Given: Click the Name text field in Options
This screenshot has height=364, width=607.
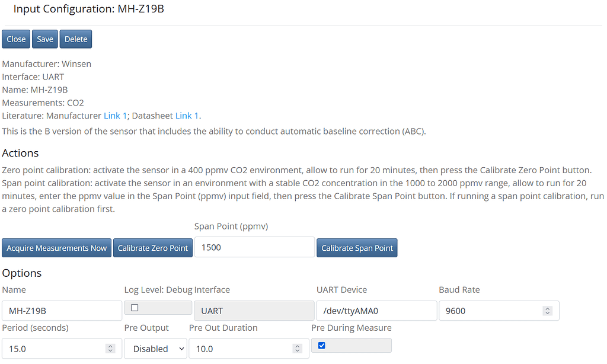Looking at the screenshot, I should click(62, 311).
